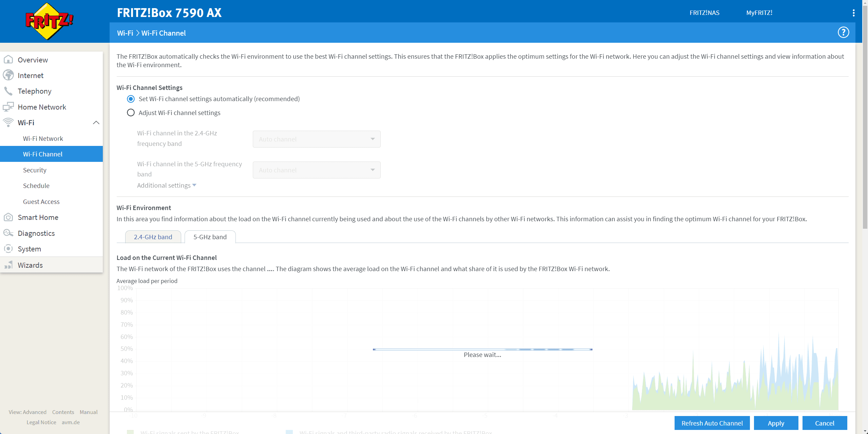Open the 2.4-GHz Auto channel dropdown
868x434 pixels.
coord(316,139)
